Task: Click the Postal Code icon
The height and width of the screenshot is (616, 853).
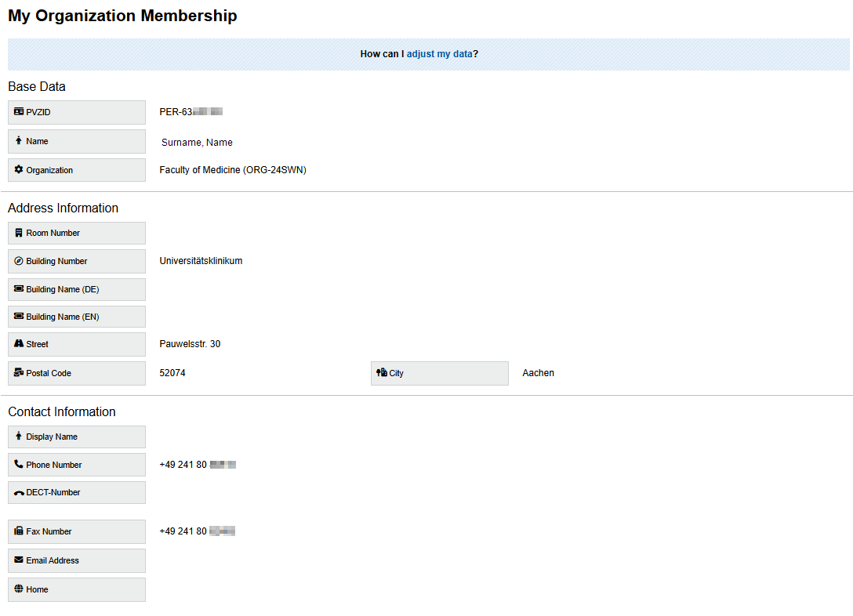Action: (17, 373)
